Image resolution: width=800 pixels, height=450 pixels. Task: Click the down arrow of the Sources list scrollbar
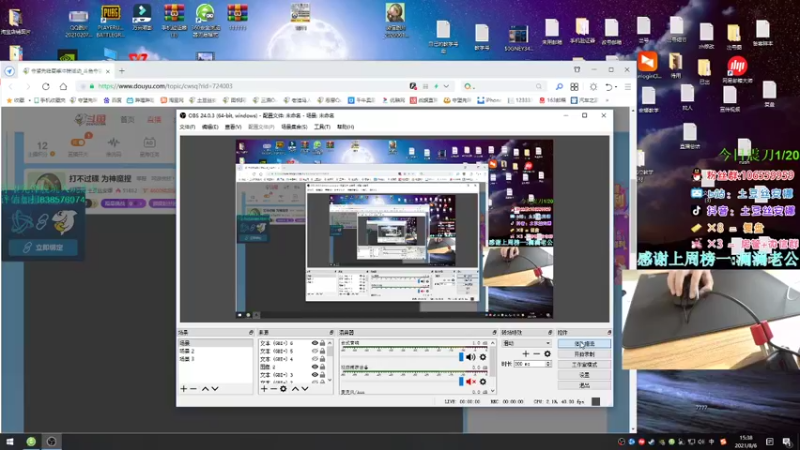(330, 380)
